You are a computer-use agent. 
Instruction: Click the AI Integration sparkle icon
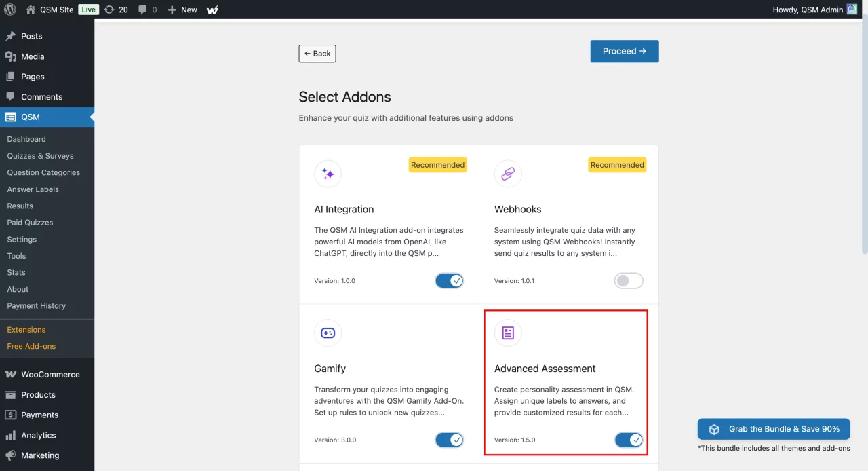pyautogui.click(x=328, y=174)
